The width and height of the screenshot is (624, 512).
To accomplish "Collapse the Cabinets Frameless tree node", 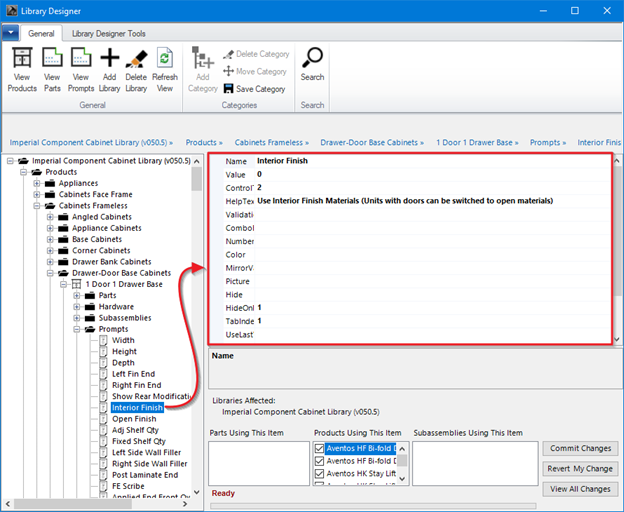I will [37, 206].
